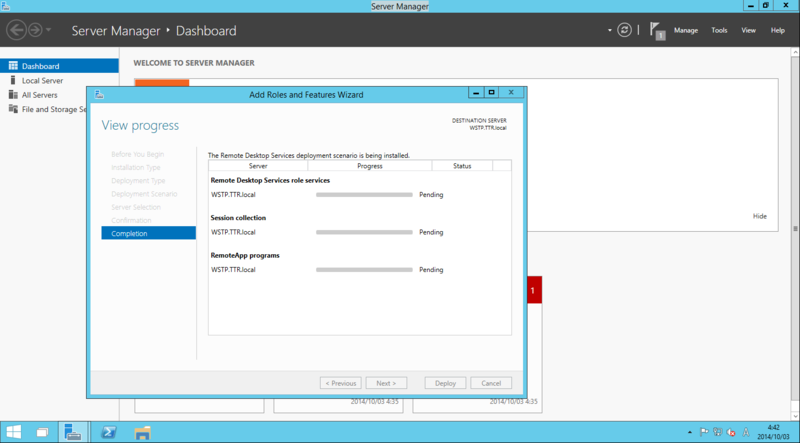Click the Next button in the wizard

pyautogui.click(x=386, y=383)
